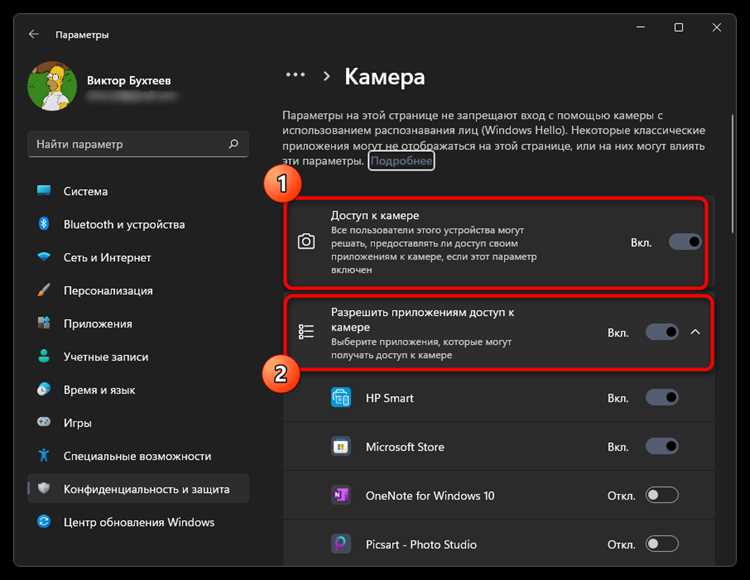Viewport: 750px width, 580px height.
Task: Click the HP Smart label
Action: [x=389, y=398]
